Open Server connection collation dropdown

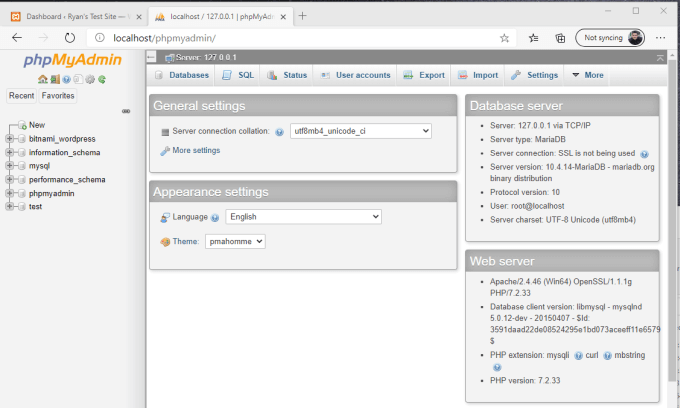point(361,131)
